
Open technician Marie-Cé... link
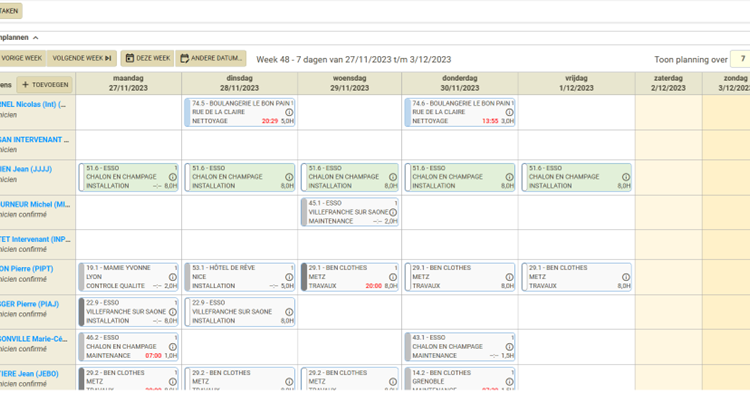(34, 339)
